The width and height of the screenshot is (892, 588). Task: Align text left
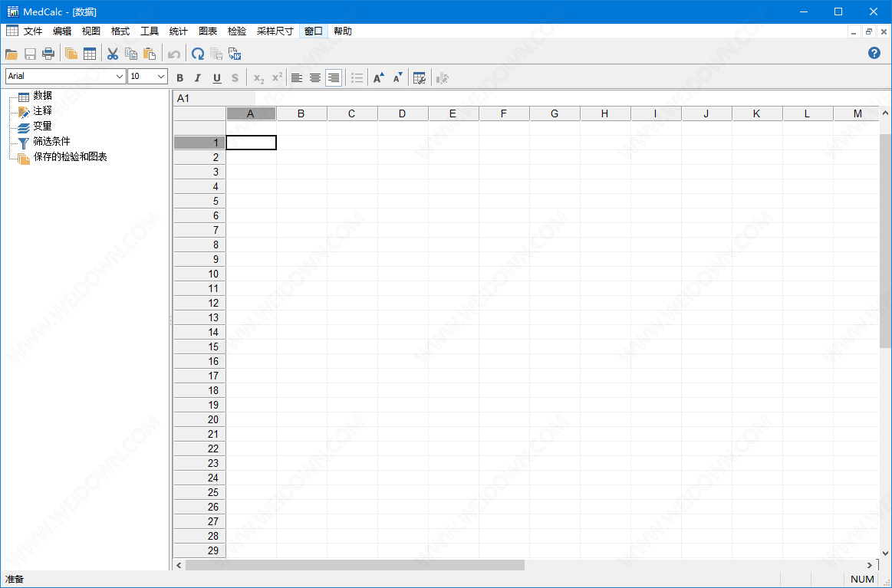click(x=296, y=78)
